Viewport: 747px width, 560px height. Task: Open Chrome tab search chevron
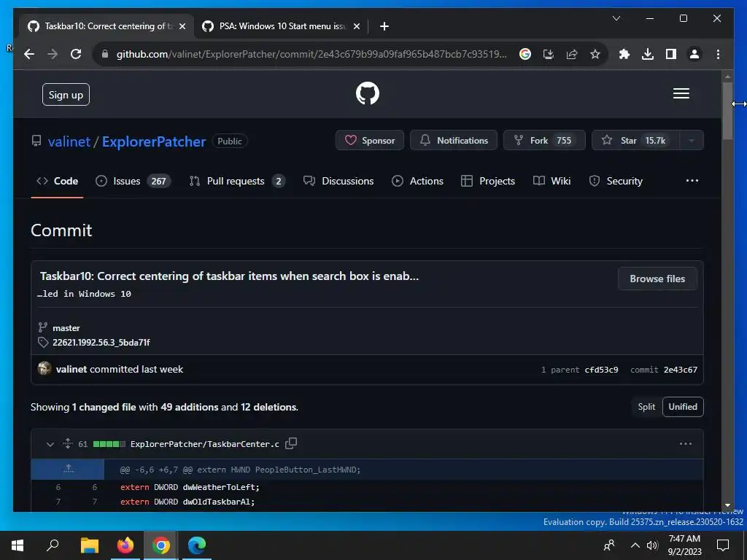pos(616,18)
